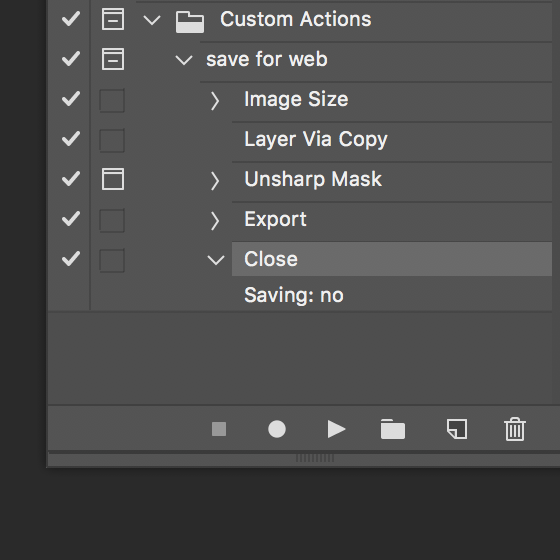Image resolution: width=560 pixels, height=560 pixels.
Task: Collapse the Close step details
Action: tap(216, 260)
